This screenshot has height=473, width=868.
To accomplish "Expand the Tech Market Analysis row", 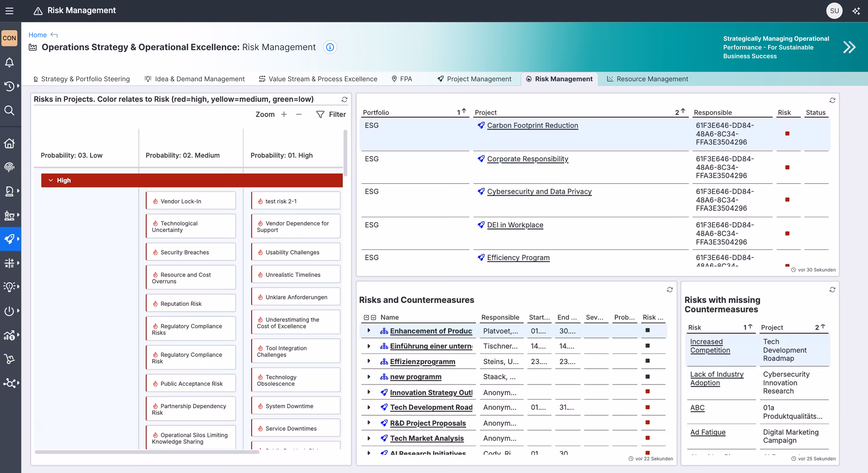I will [x=369, y=438].
